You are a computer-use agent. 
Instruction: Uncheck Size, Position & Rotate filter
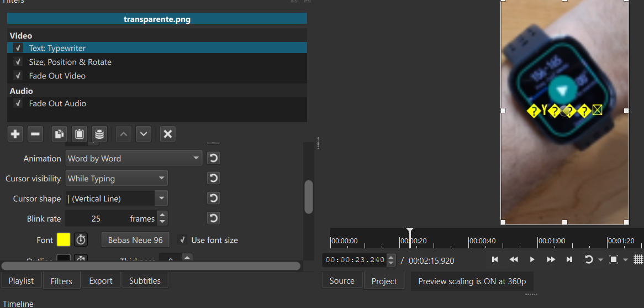pyautogui.click(x=18, y=62)
